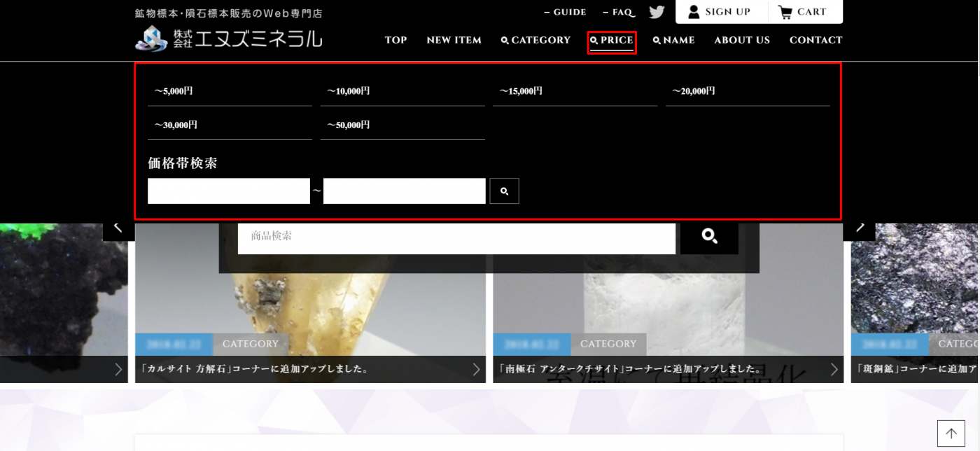Click the product search magnifier button

coord(709,237)
